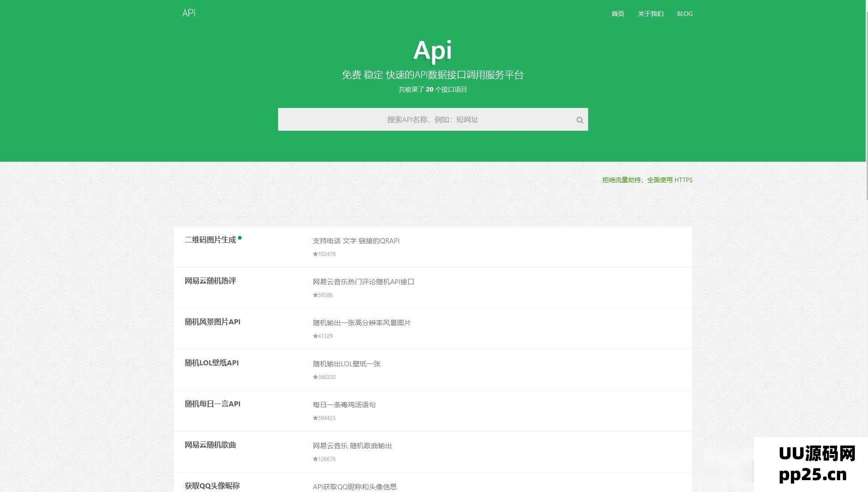
Task: Click the star icon beside 随机风景图片API count
Action: [315, 336]
